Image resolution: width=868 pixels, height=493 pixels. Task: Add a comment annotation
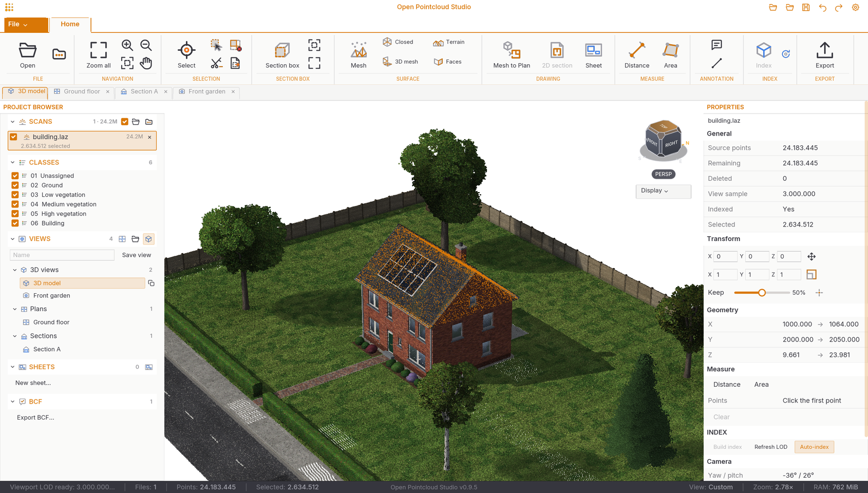click(x=716, y=45)
